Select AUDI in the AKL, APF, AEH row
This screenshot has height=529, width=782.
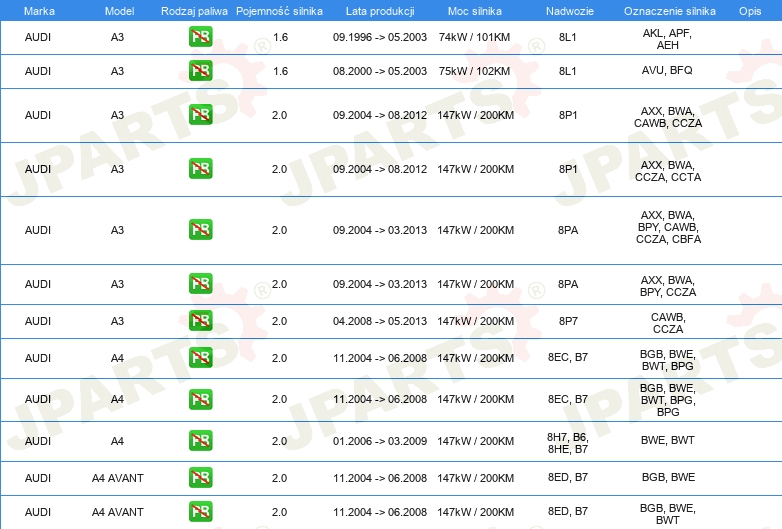point(38,37)
